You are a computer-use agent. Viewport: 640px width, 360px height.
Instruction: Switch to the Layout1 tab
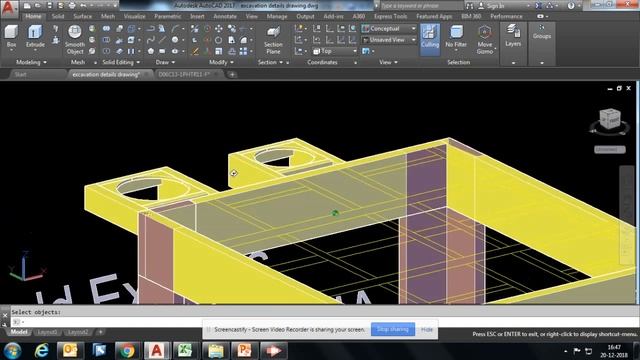pyautogui.click(x=47, y=332)
